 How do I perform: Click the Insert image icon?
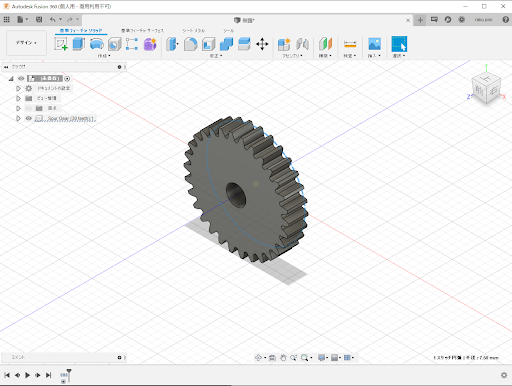pyautogui.click(x=374, y=44)
